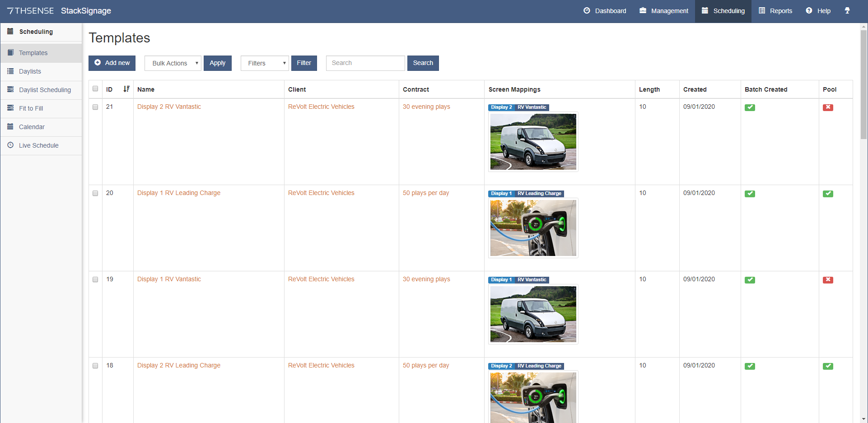Click the 'Display 2 RV Vantastic' mapping badge, row 21
Viewport: 868px width, 423px height.
(518, 107)
